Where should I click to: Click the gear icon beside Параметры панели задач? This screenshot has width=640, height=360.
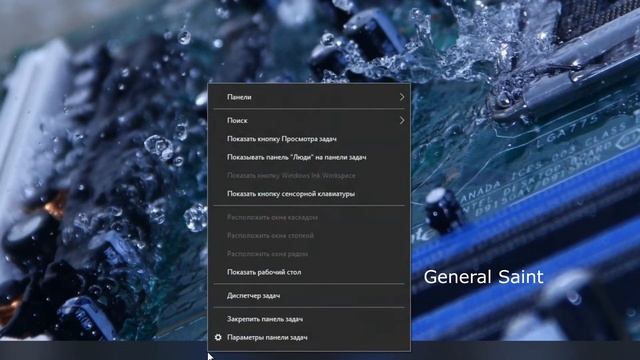[218, 338]
